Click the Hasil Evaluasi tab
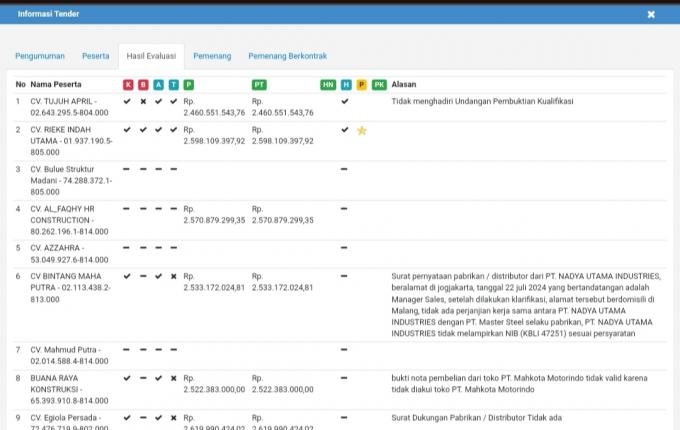Screen dimensions: 680x430 (151, 56)
